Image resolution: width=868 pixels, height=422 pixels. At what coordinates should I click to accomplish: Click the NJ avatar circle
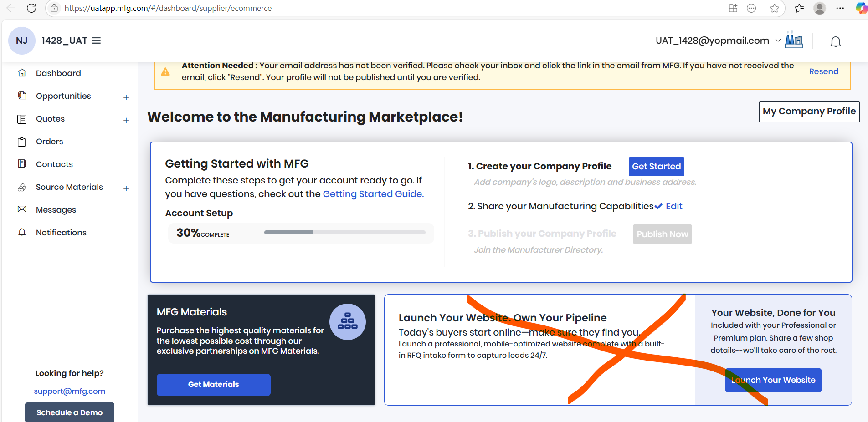click(x=21, y=41)
